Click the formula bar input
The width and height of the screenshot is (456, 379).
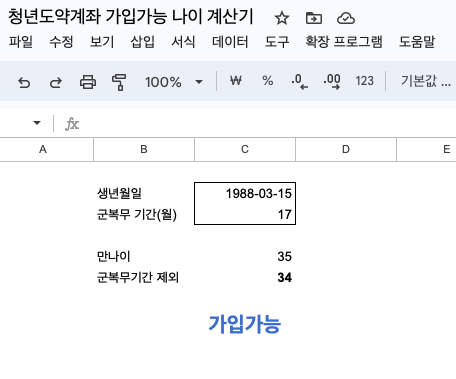(x=267, y=124)
